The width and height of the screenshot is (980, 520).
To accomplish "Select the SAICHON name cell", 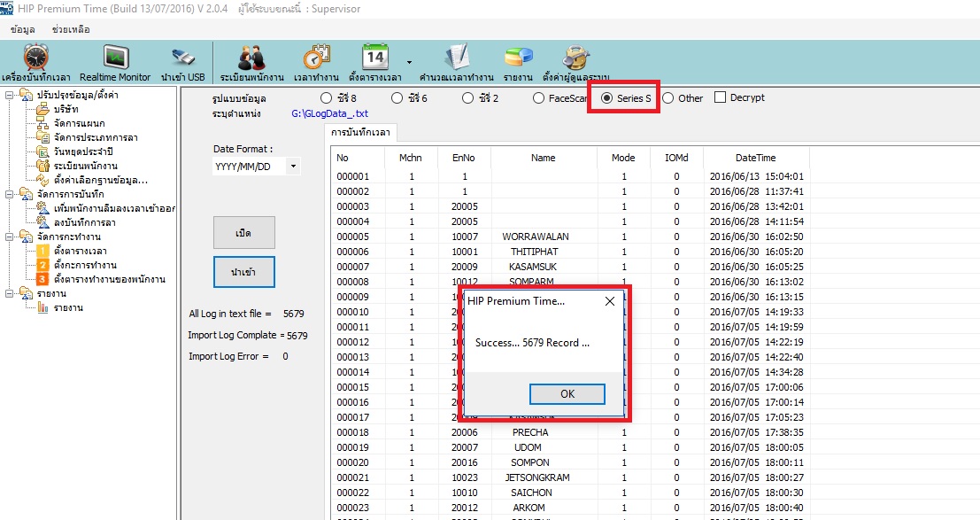I will 531,493.
